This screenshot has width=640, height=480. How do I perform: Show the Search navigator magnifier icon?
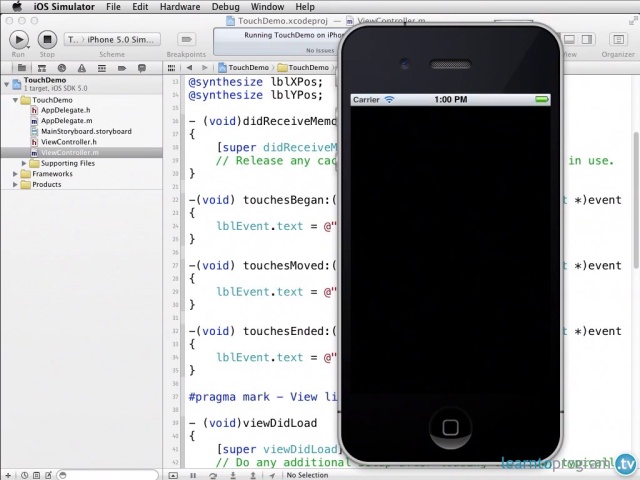coord(62,68)
